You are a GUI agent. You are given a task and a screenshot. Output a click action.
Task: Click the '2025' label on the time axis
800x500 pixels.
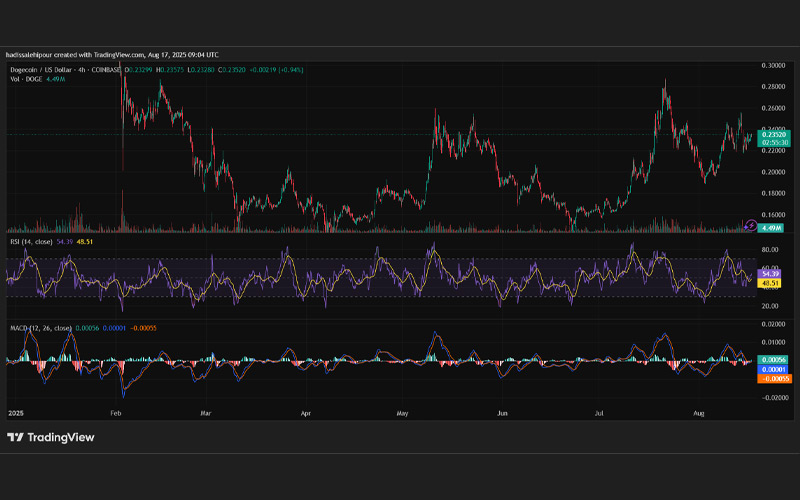click(16, 413)
